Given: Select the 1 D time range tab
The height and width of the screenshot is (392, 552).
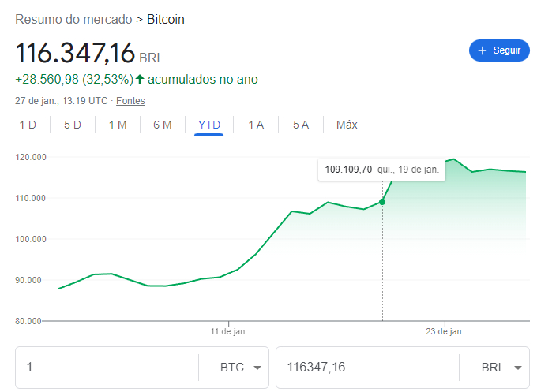Looking at the screenshot, I should pyautogui.click(x=28, y=125).
